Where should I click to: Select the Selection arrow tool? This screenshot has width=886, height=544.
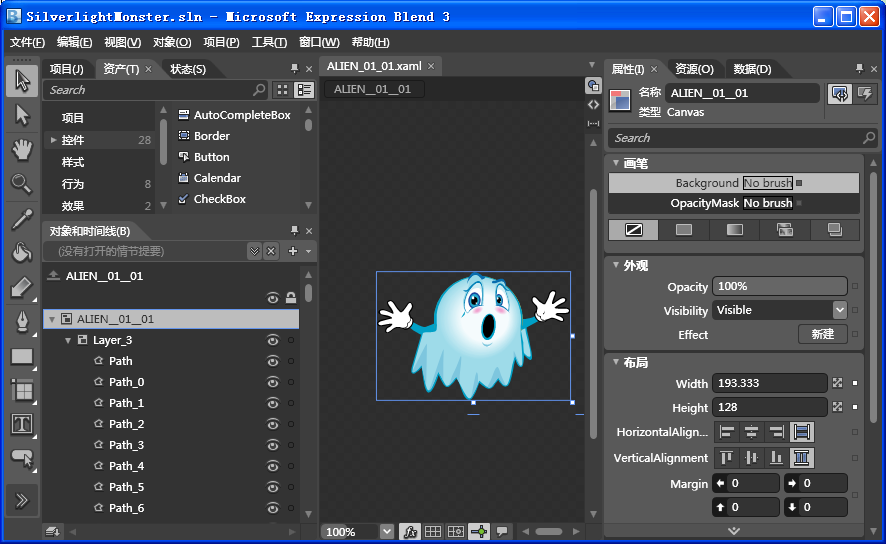pyautogui.click(x=22, y=81)
